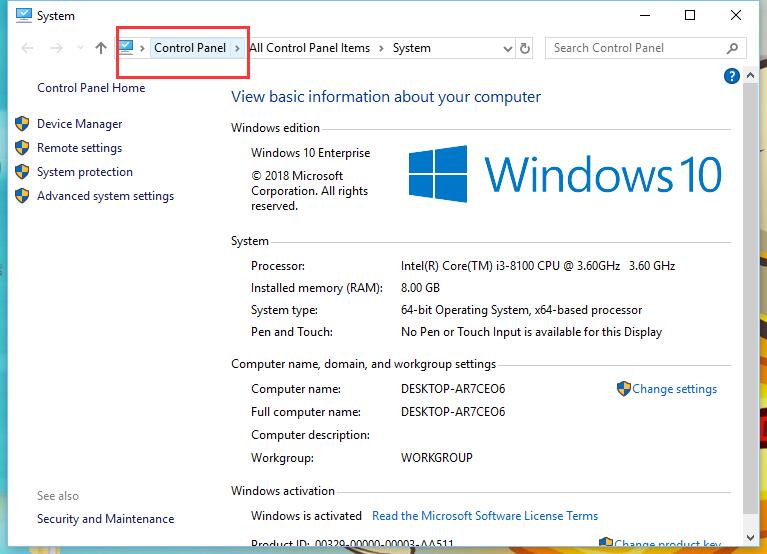This screenshot has width=767, height=554.
Task: Click the Windows 10 logo
Action: (565, 174)
